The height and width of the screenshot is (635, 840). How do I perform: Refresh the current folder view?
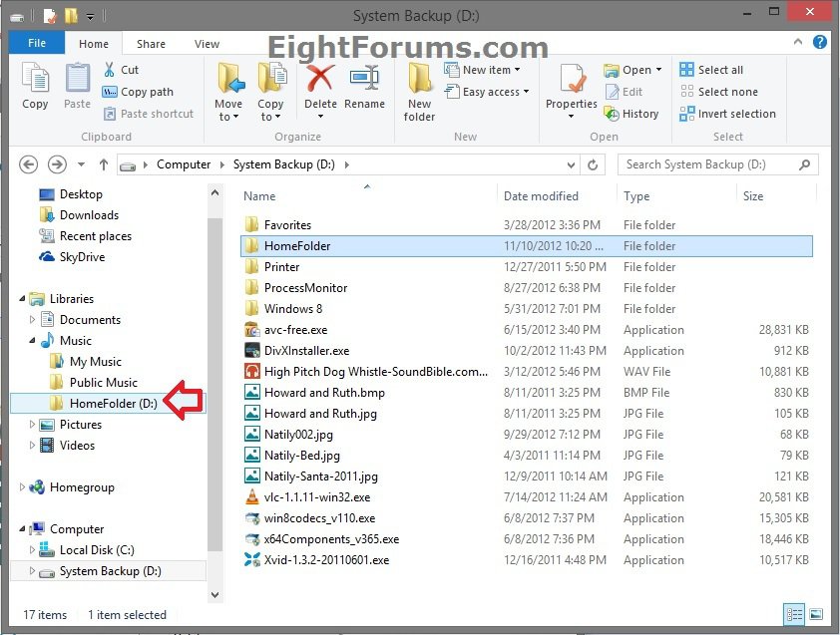coord(594,164)
